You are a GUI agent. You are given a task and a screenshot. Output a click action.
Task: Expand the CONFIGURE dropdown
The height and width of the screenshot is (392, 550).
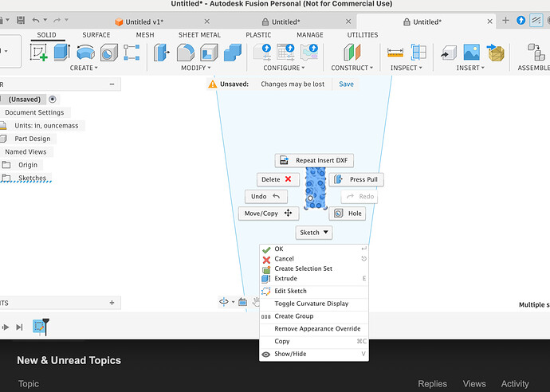(x=284, y=68)
